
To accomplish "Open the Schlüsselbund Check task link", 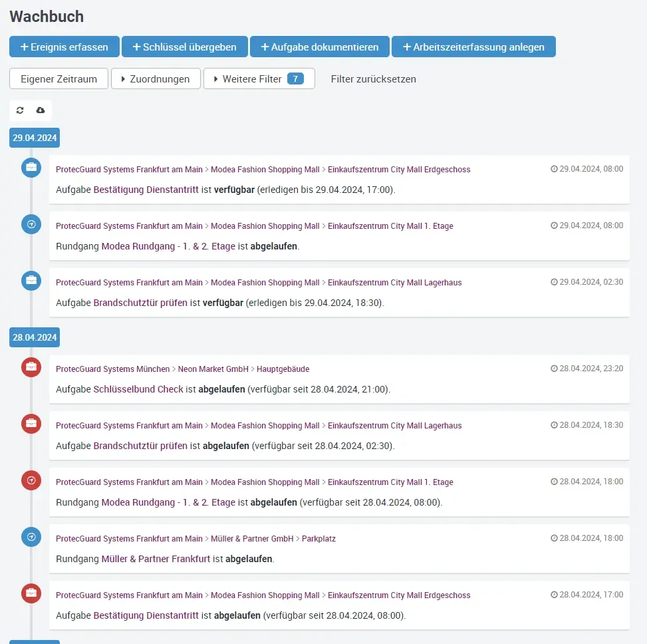I will [x=138, y=389].
